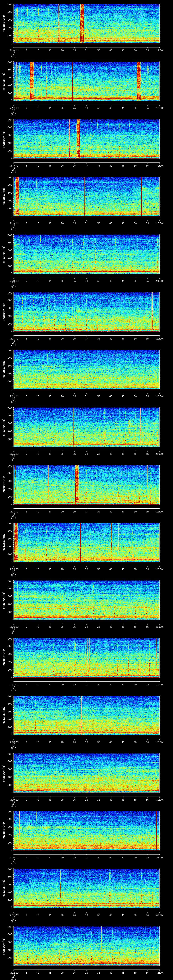Click the '7:28:00' start time label

[x=14, y=742]
